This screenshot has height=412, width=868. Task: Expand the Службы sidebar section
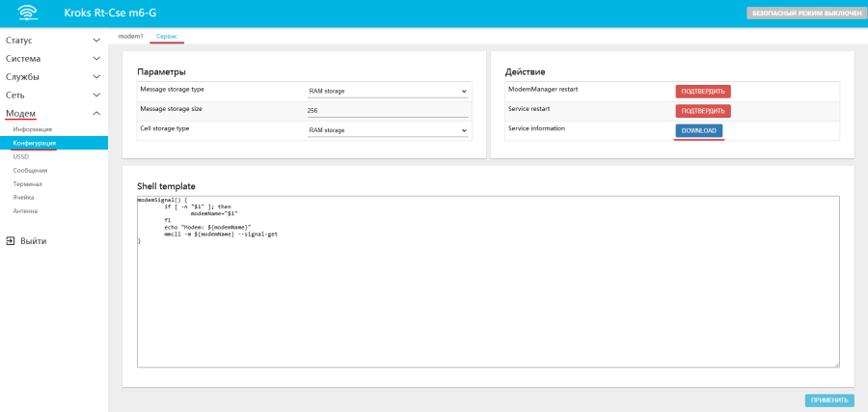[53, 77]
